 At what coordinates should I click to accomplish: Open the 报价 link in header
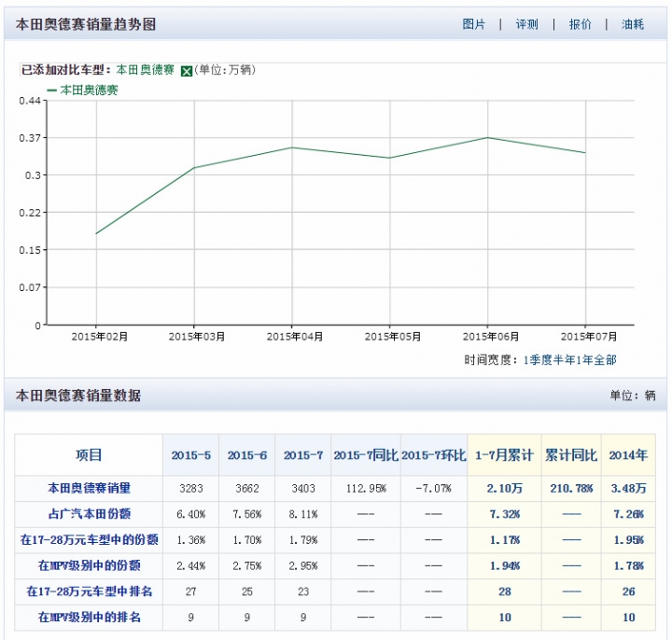[x=580, y=24]
